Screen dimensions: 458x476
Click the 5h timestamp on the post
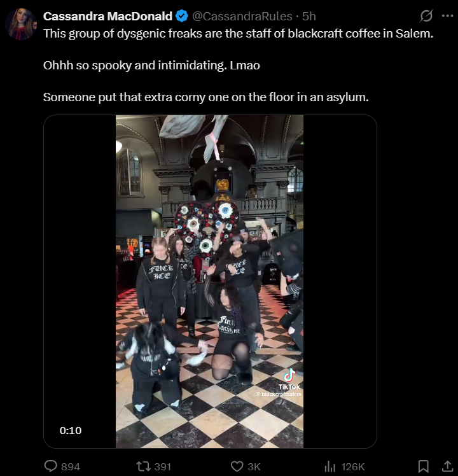pyautogui.click(x=309, y=16)
